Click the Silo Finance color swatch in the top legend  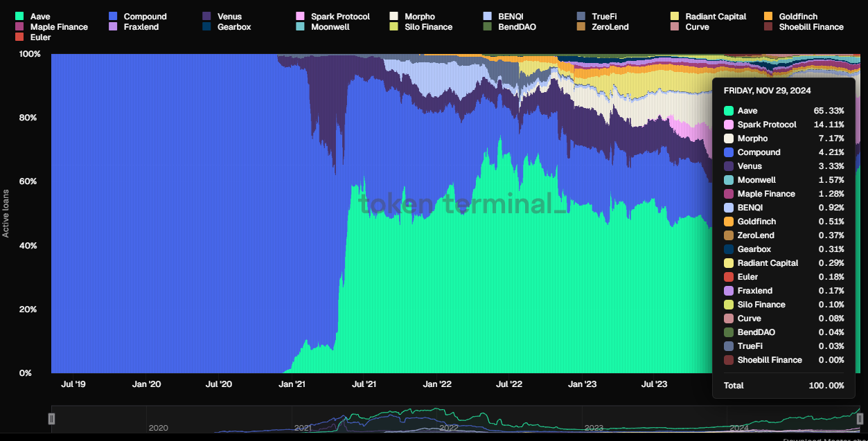click(393, 27)
